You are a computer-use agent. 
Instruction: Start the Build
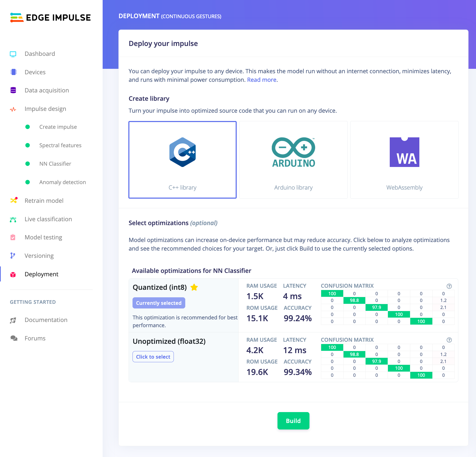[293, 421]
